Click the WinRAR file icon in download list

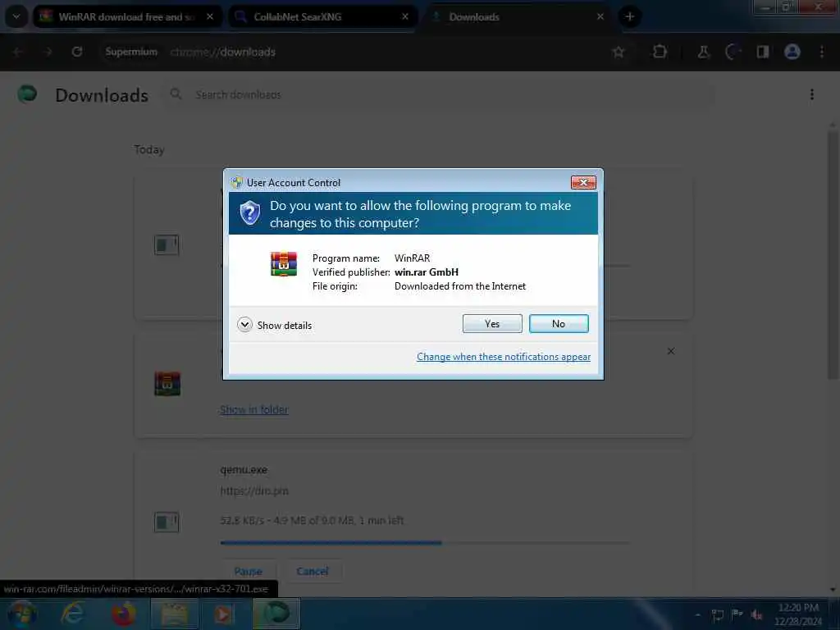click(167, 384)
